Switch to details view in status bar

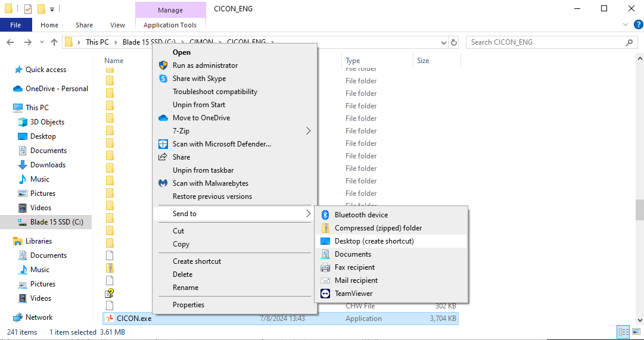pos(623,332)
